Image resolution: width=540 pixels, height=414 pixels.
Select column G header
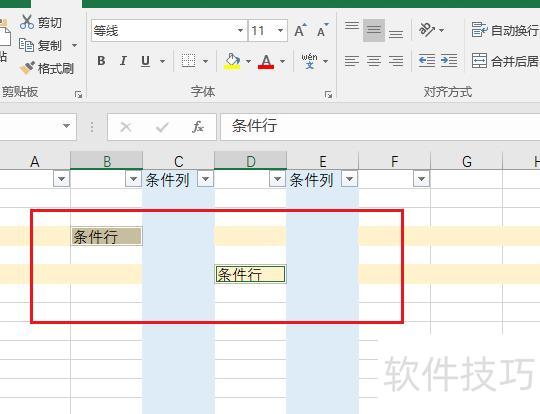coord(467,161)
